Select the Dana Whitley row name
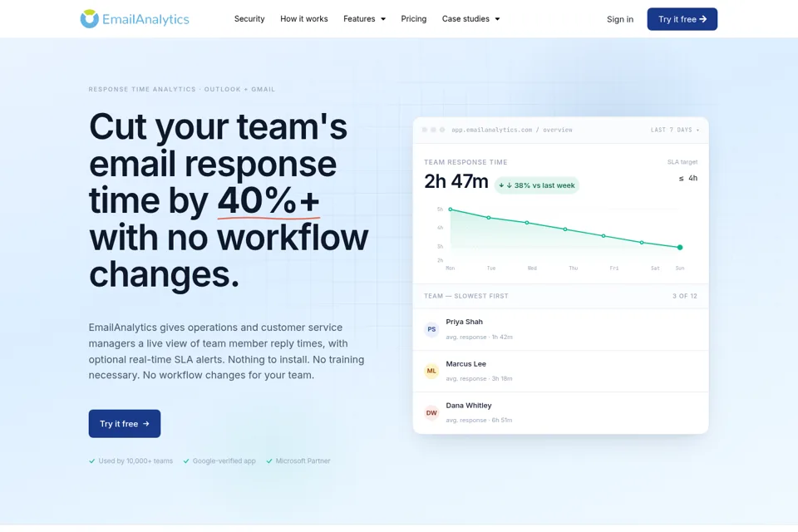798x532 pixels. tap(469, 406)
